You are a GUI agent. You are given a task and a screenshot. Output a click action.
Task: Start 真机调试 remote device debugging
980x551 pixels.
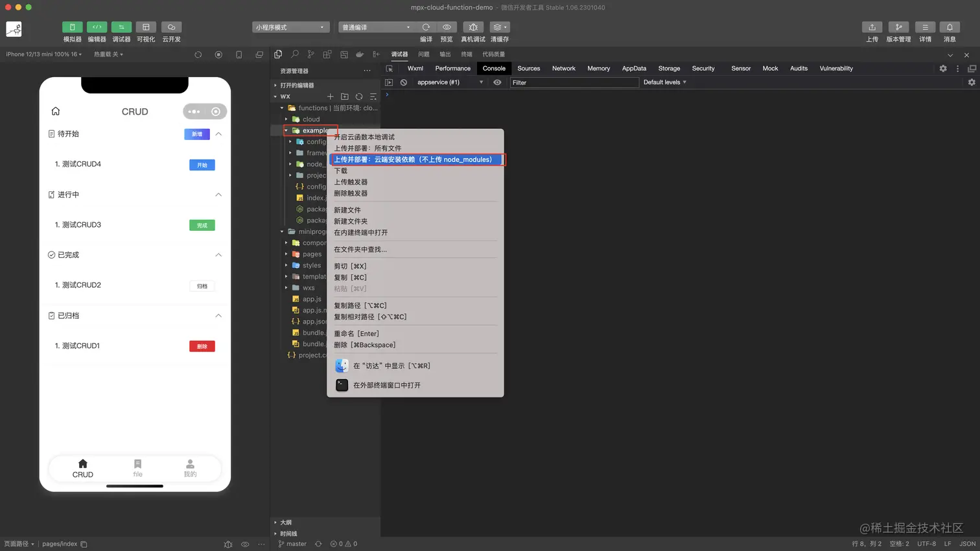coord(473,27)
